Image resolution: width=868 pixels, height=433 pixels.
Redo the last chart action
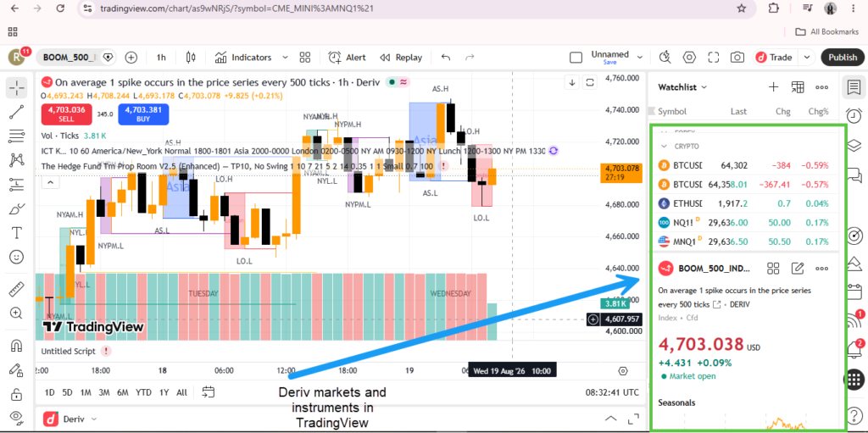tap(470, 57)
